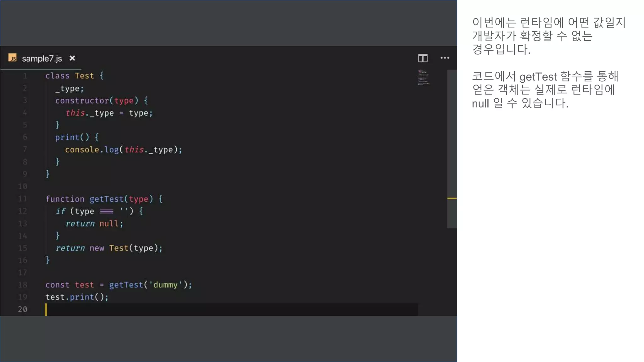Viewport: 644px width, 362px height.
Task: Click 'print() {' method declaration
Action: pyautogui.click(x=77, y=137)
